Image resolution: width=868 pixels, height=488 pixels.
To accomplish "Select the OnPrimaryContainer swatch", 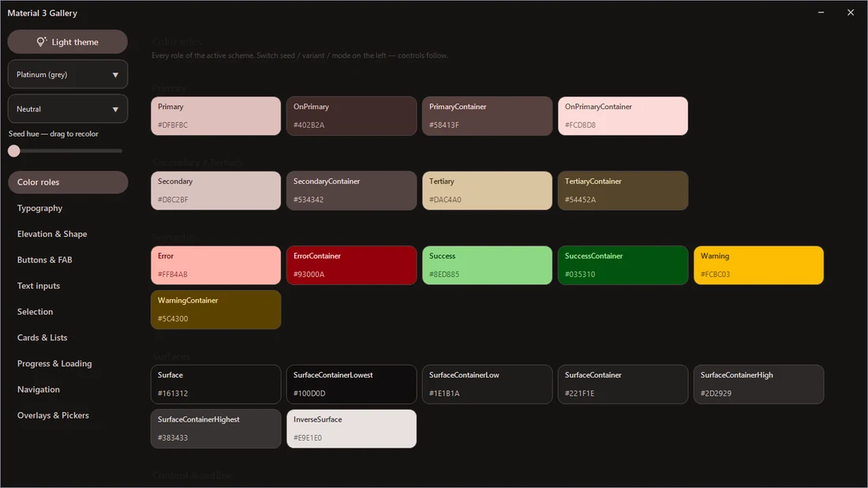I will 623,116.
